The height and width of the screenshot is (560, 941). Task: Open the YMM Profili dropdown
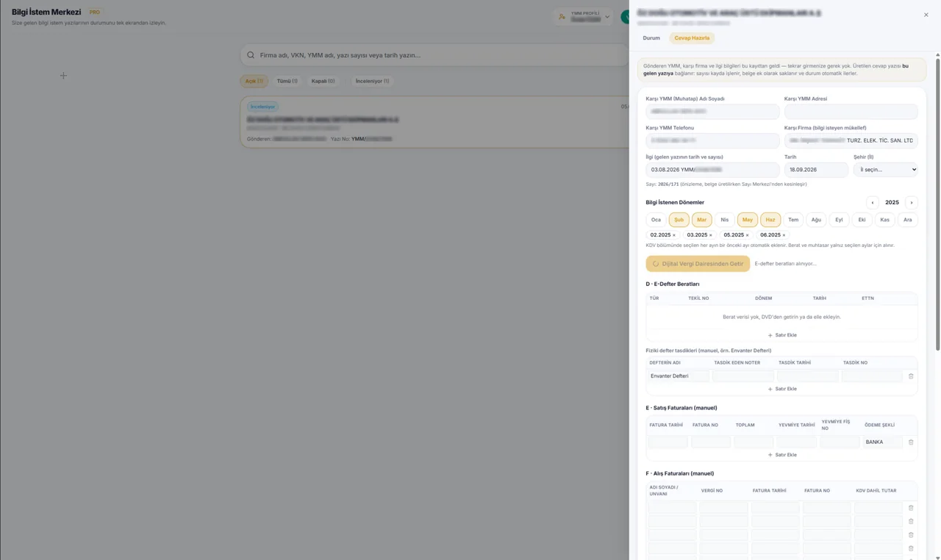pyautogui.click(x=583, y=16)
